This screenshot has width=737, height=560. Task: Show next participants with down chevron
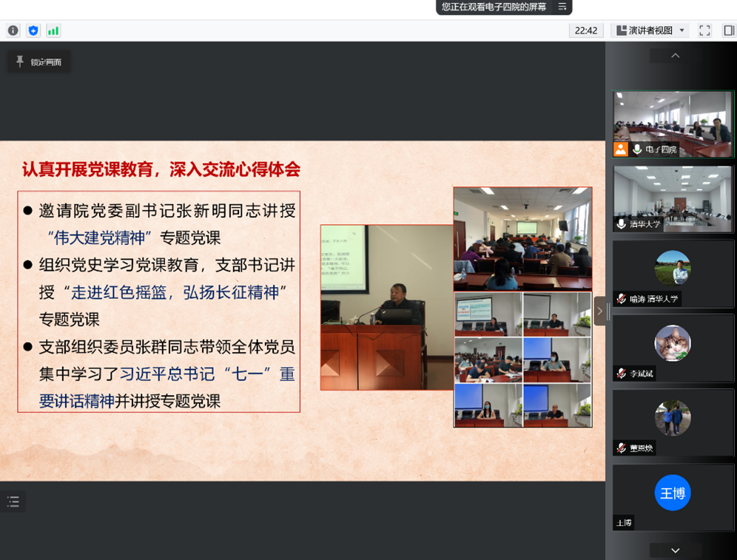(676, 550)
